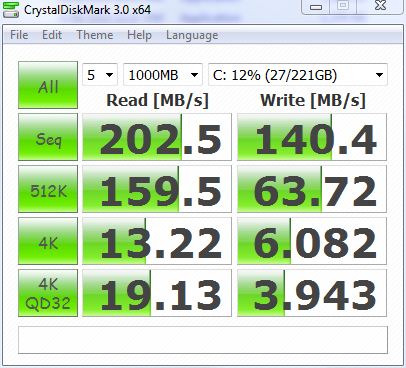Start the 4K QD32 benchmark test
The width and height of the screenshot is (406, 368).
(x=48, y=293)
